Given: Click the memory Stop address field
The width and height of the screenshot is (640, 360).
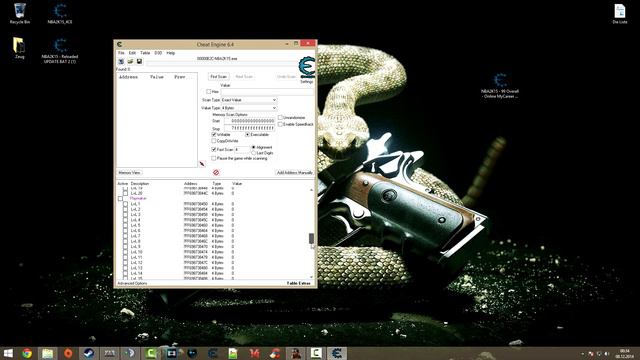Looking at the screenshot, I should click(249, 128).
